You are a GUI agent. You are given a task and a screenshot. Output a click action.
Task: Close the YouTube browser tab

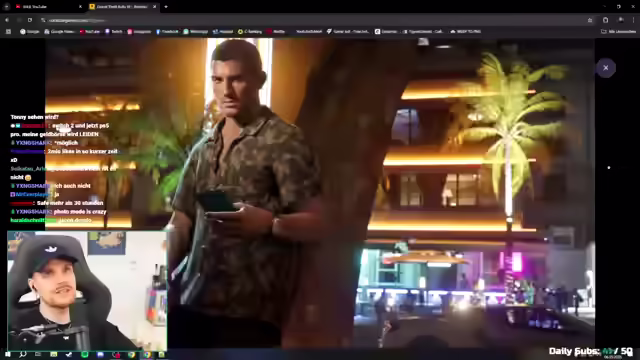click(80, 7)
